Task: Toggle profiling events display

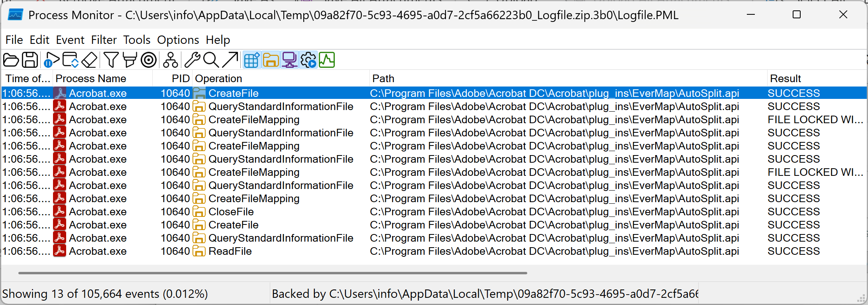Action: 327,60
